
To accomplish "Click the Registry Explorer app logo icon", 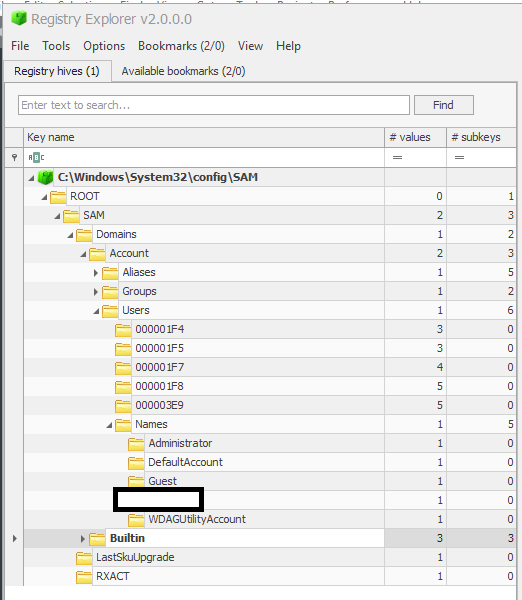I will click(x=19, y=18).
